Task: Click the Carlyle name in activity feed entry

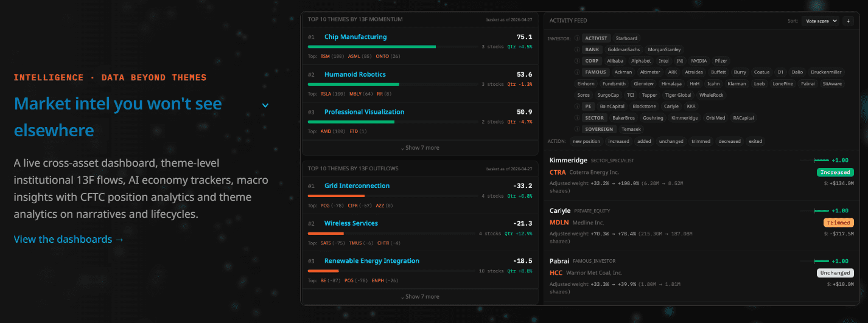Action: click(x=560, y=210)
